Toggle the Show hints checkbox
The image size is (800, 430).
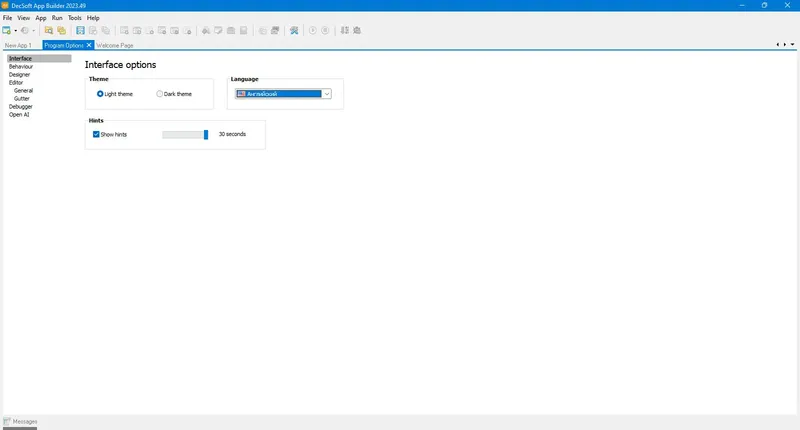(x=96, y=134)
